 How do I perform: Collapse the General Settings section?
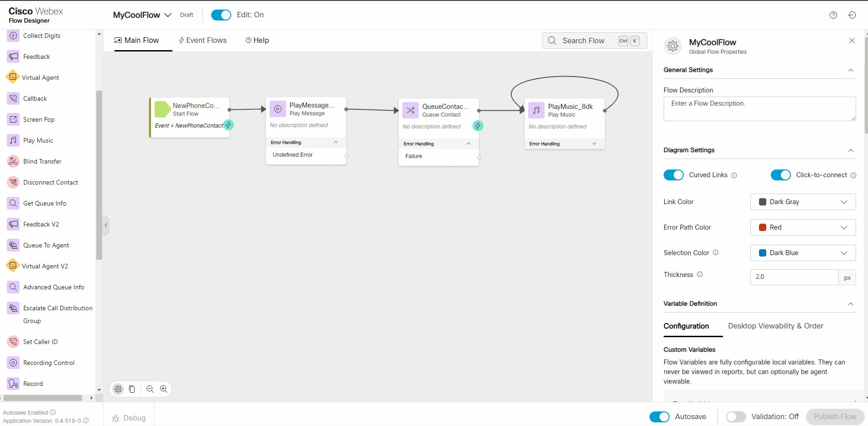tap(850, 70)
